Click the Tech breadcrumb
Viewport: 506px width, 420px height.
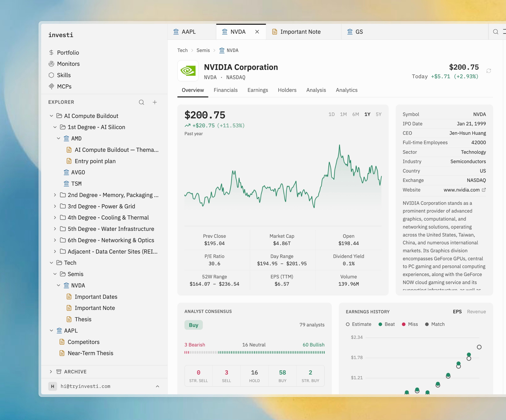click(x=182, y=50)
